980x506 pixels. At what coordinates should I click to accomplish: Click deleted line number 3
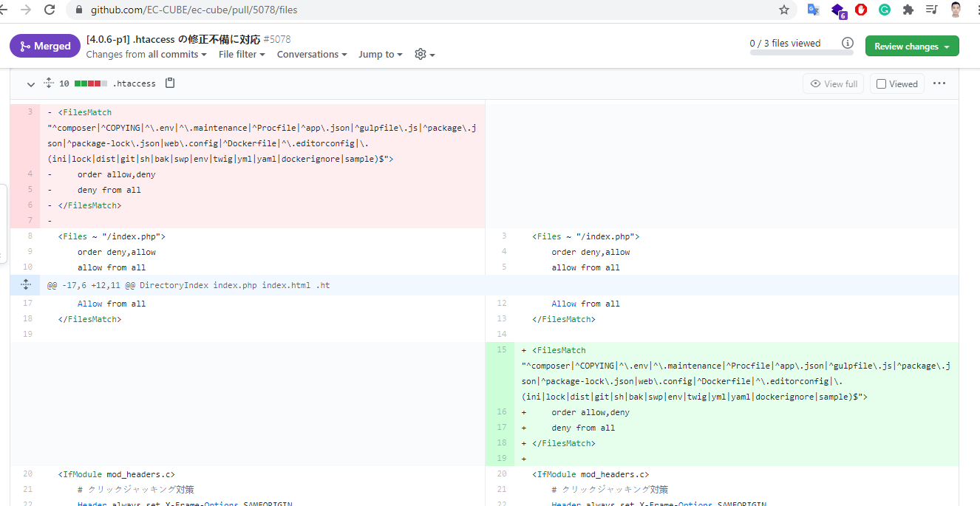(25, 112)
